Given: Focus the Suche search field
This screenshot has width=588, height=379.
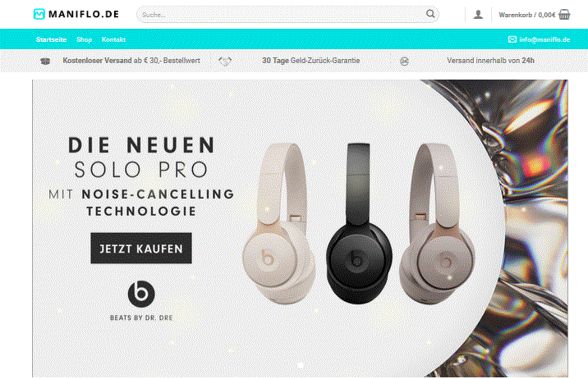Looking at the screenshot, I should (x=281, y=15).
